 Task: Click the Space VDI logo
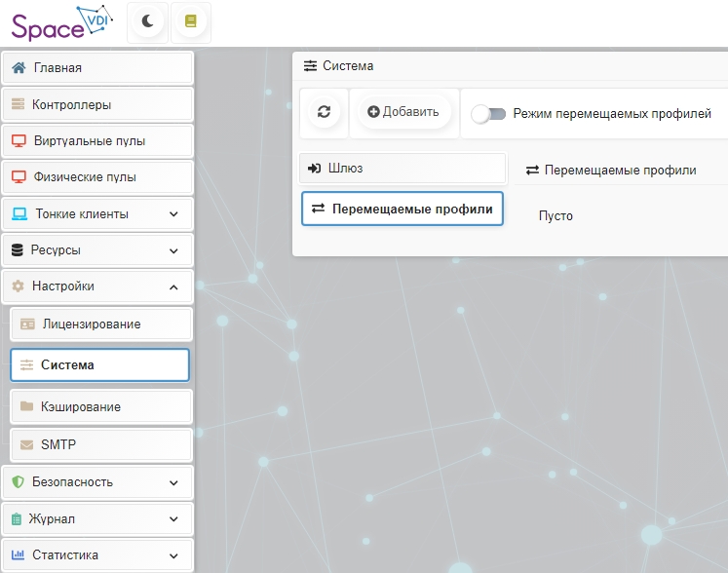click(x=61, y=22)
